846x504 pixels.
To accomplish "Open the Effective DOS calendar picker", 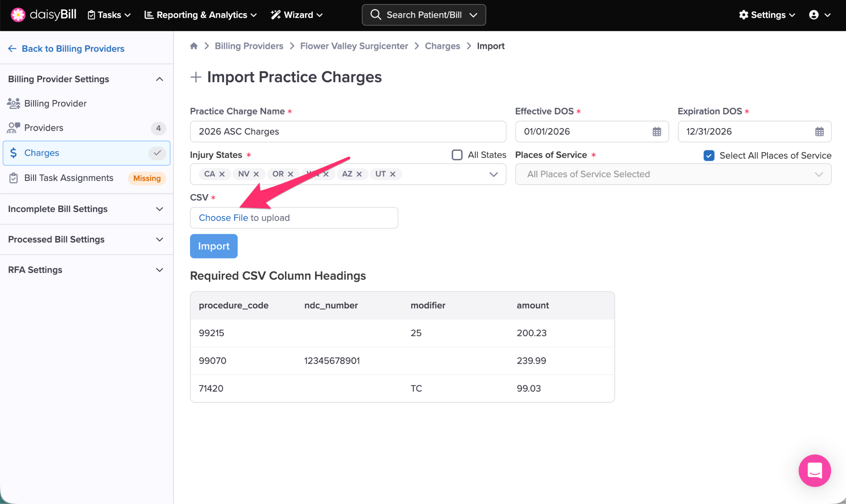I will [x=656, y=132].
